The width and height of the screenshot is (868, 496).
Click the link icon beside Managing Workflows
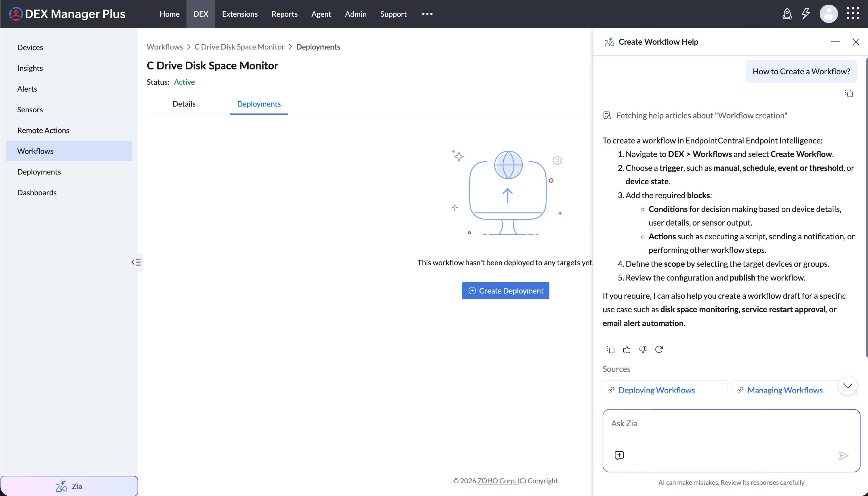(740, 390)
